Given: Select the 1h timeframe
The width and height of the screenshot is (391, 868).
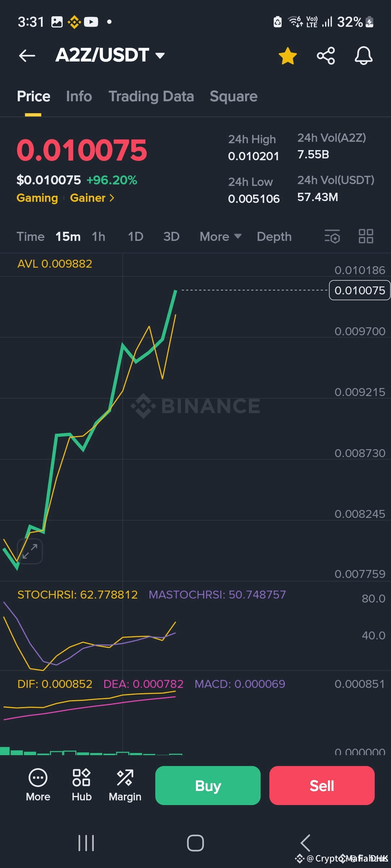Looking at the screenshot, I should click(98, 237).
